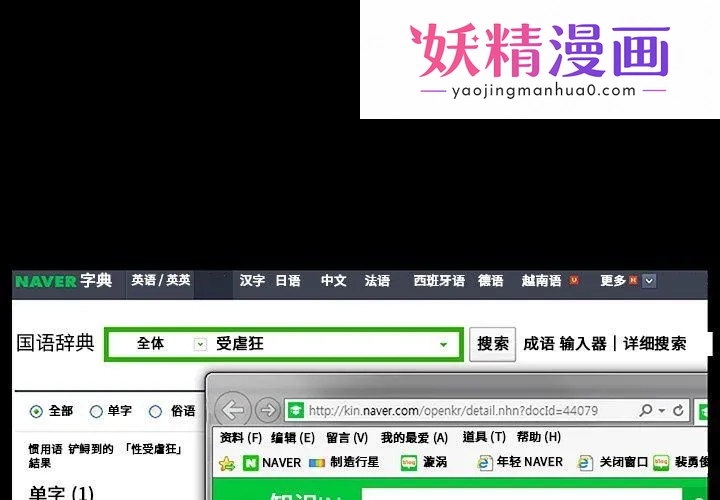This screenshot has height=500, width=720.
Task: Open the 编辑 (E) menu
Action: coord(292,438)
